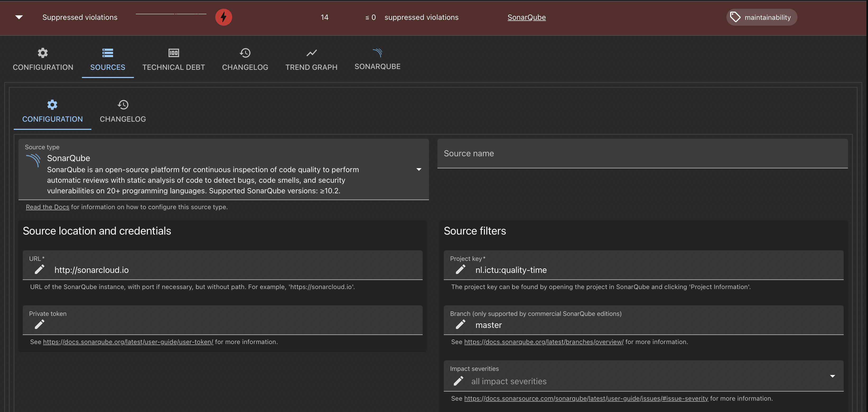The width and height of the screenshot is (868, 412).
Task: Click the trend sparkline in the header row
Action: [171, 14]
